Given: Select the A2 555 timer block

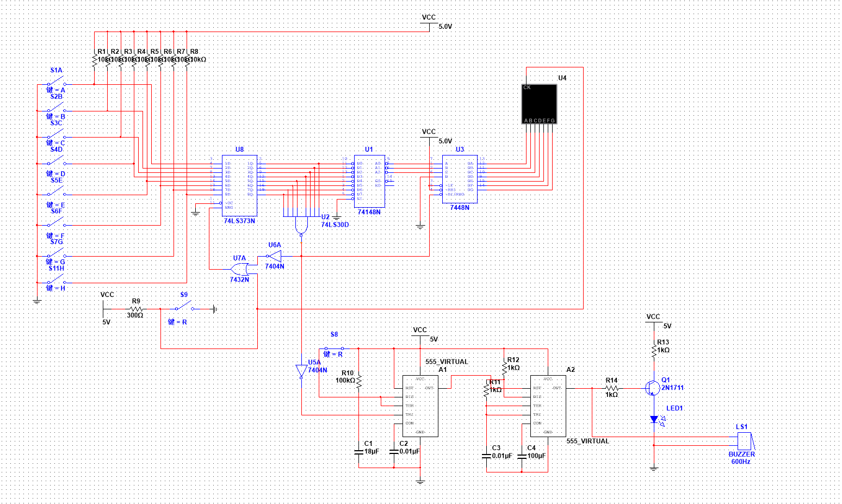Looking at the screenshot, I should (x=548, y=406).
